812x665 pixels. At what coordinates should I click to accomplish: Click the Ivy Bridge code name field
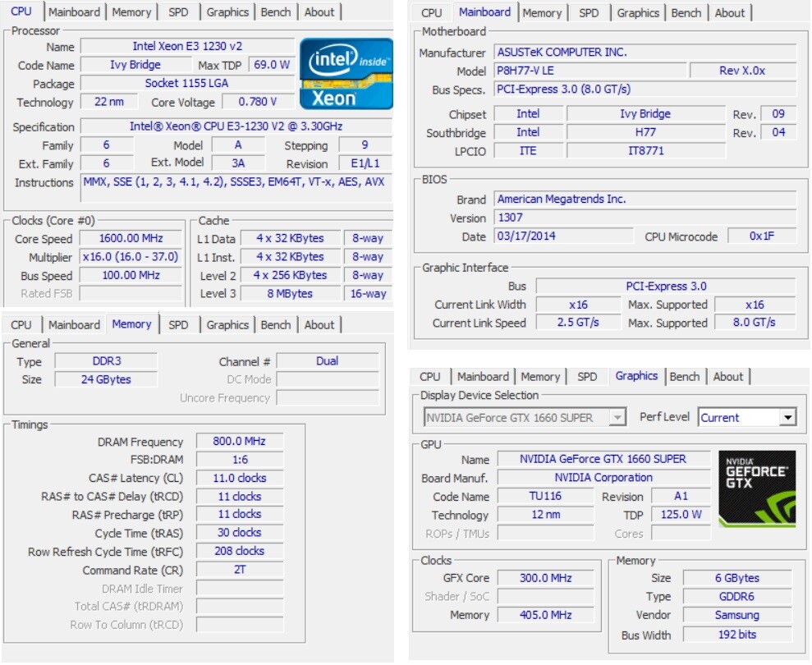pyautogui.click(x=135, y=65)
